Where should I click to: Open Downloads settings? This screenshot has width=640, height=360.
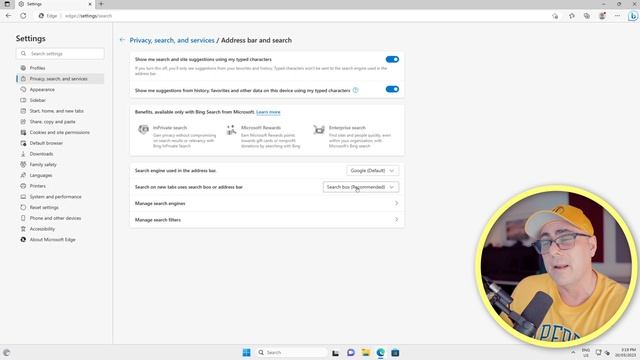click(60, 154)
